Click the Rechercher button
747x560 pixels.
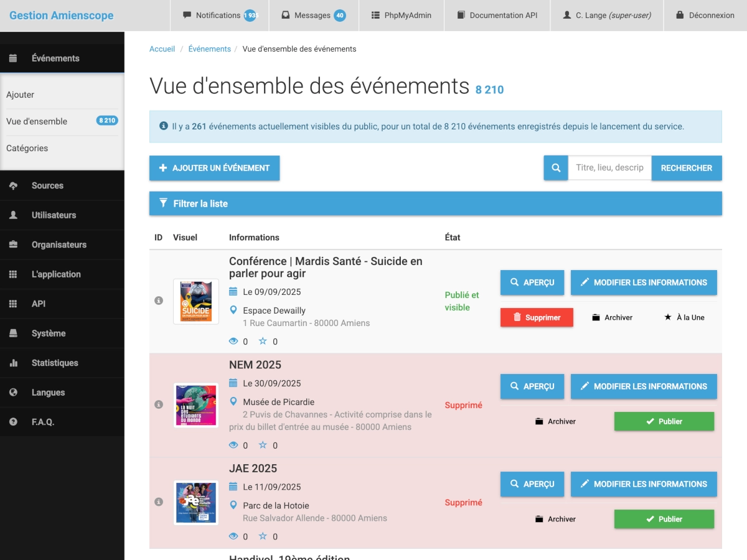point(687,168)
